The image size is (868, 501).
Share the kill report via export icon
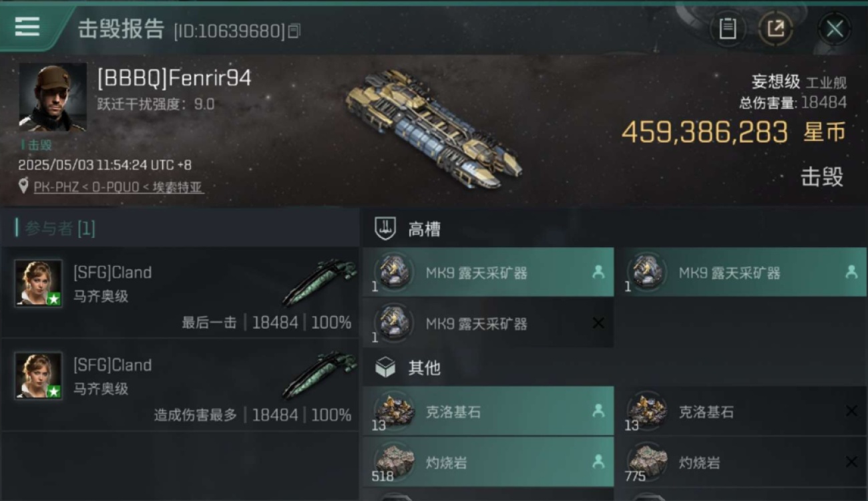point(775,29)
